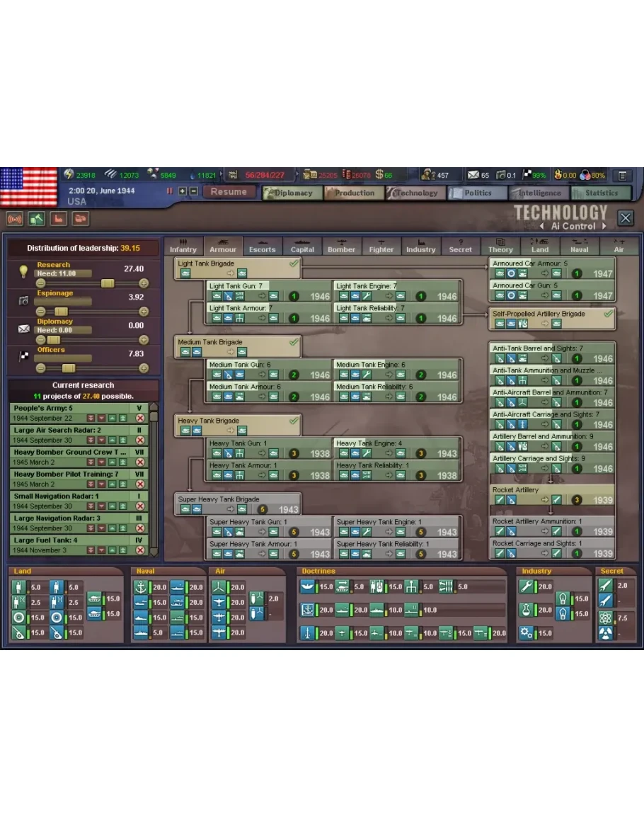This screenshot has width=644, height=818.
Task: Cancel the People's Army research project
Action: [x=140, y=419]
